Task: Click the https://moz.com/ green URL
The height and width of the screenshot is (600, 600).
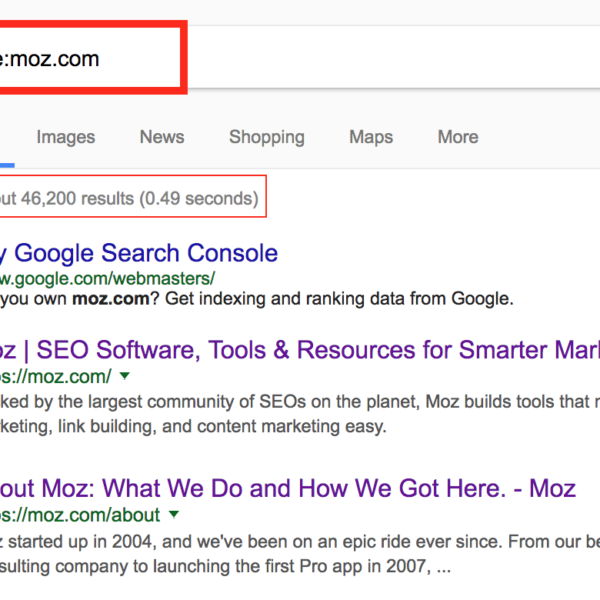Action: [x=55, y=376]
